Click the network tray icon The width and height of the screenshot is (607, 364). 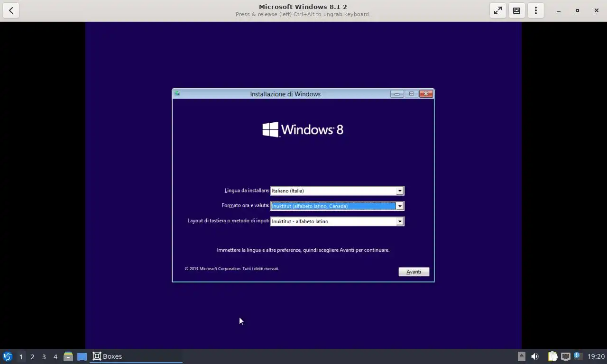565,356
